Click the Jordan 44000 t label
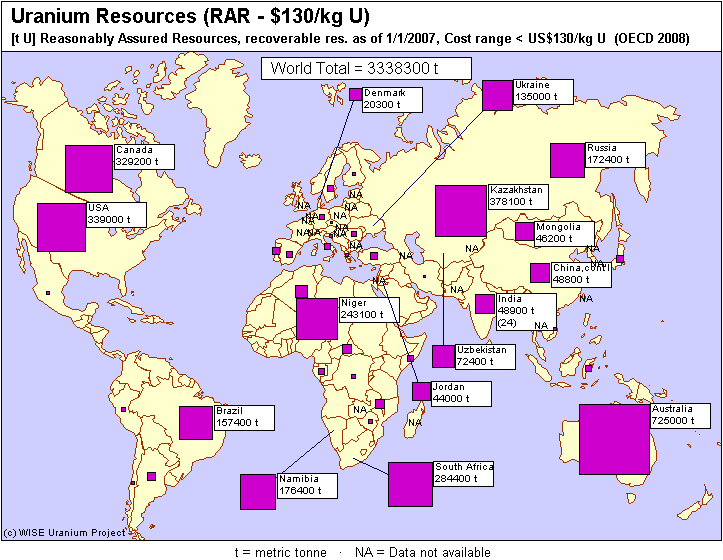The height and width of the screenshot is (560, 723). tap(461, 393)
